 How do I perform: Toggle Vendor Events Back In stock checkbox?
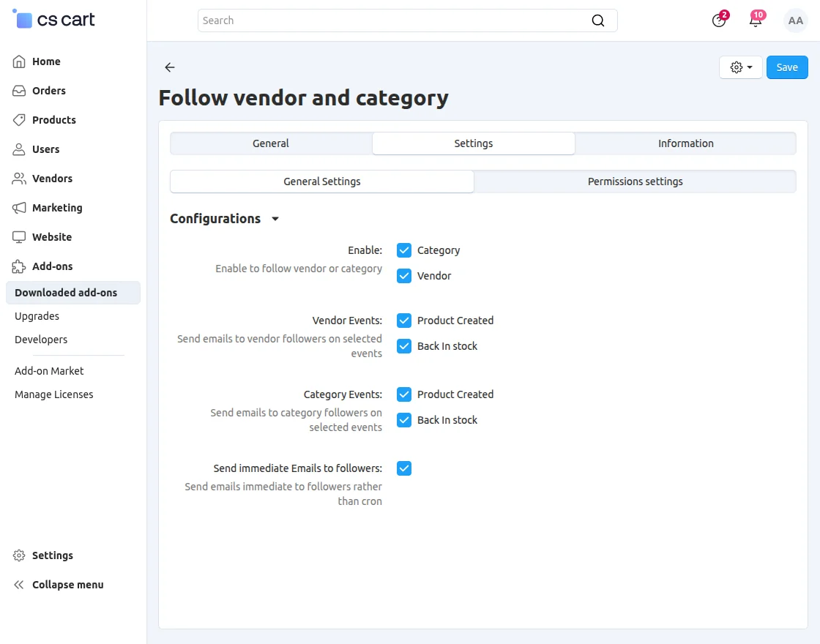pyautogui.click(x=403, y=345)
